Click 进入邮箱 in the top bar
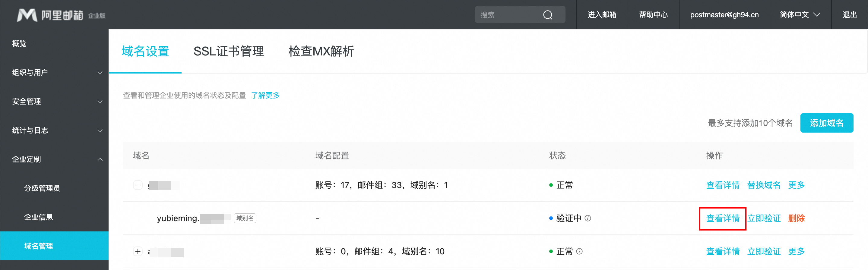Viewport: 868px width, 270px height. (x=602, y=15)
